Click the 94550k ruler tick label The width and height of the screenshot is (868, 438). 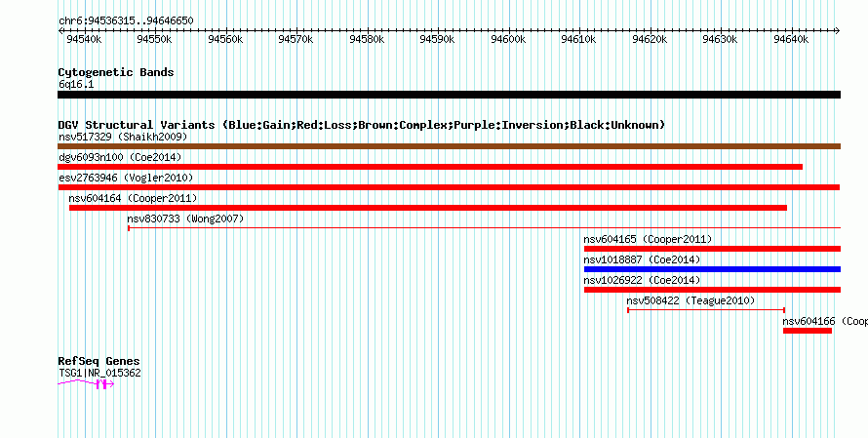coord(155,39)
